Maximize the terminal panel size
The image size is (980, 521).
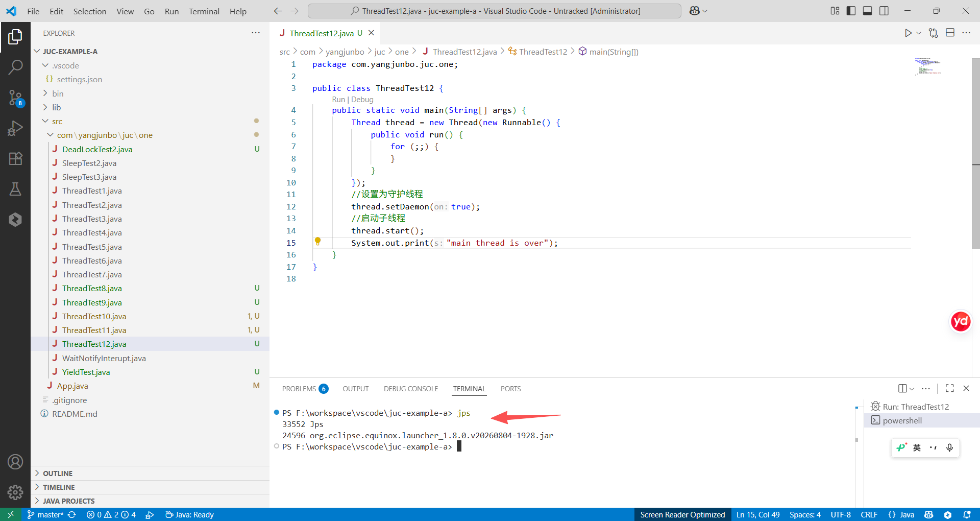click(x=949, y=388)
